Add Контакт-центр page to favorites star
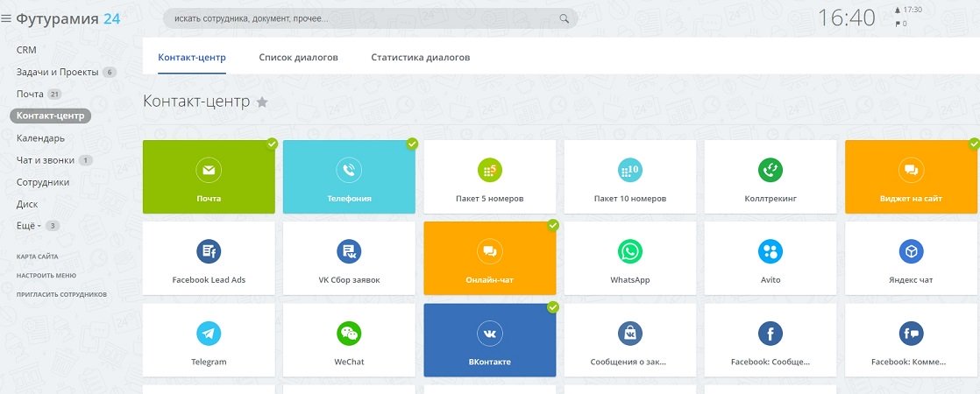The width and height of the screenshot is (980, 394). click(262, 102)
